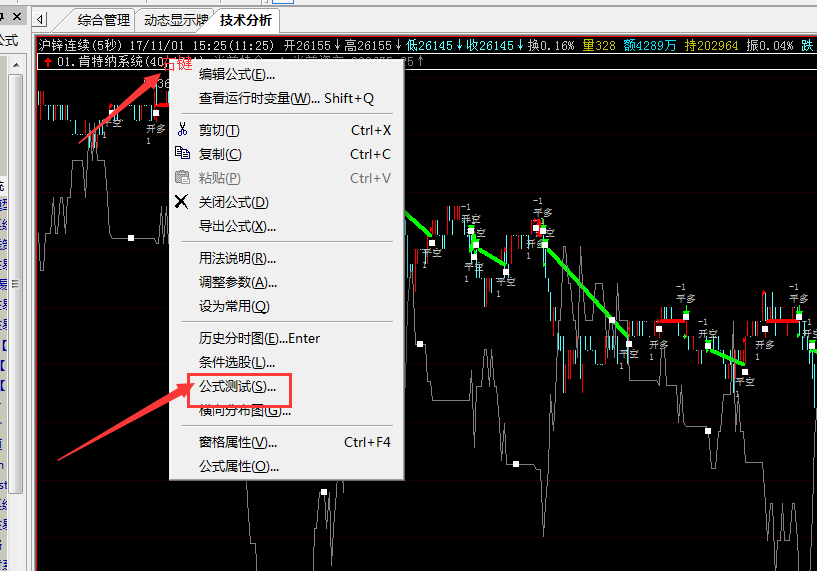
Task: Select 关闭公式(D) menu item
Action: 287,202
